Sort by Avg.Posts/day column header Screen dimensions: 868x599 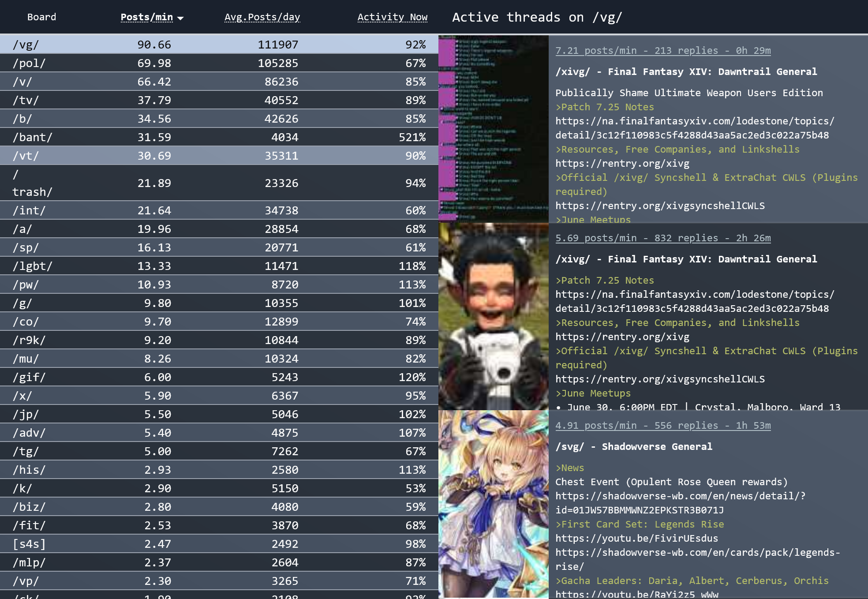[x=262, y=17]
